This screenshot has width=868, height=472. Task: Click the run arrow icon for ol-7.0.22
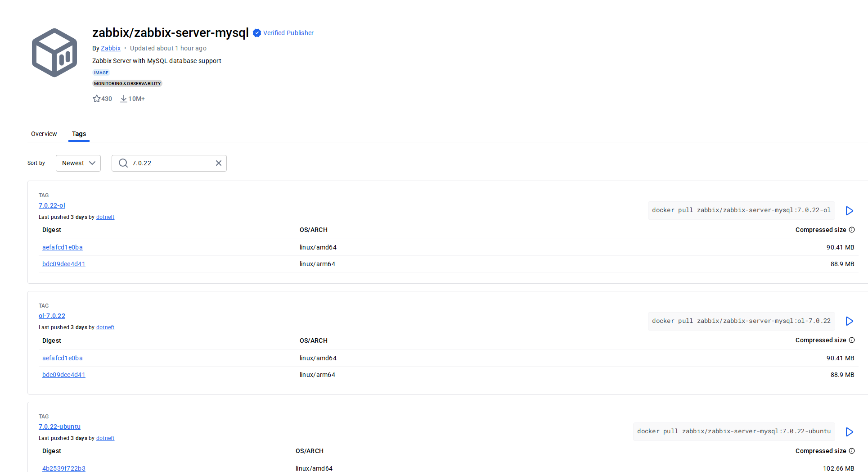pos(849,321)
